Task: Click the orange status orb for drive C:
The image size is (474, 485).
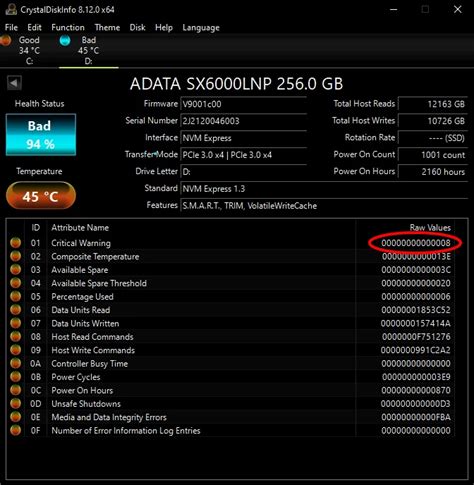Action: (x=6, y=40)
